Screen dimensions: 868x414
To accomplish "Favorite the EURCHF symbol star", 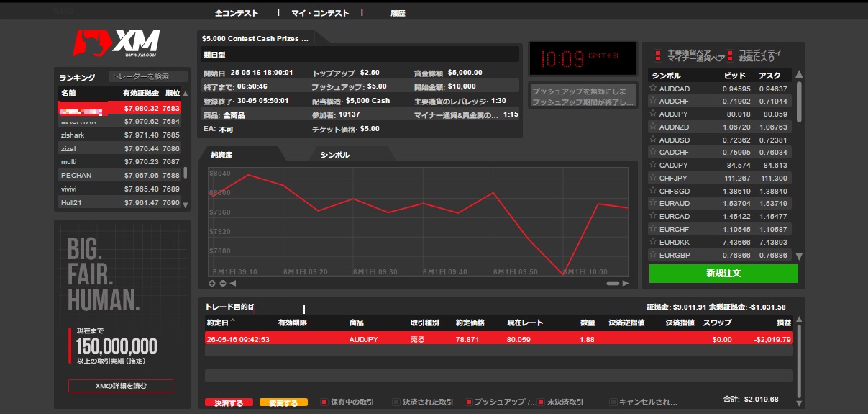I will (653, 229).
